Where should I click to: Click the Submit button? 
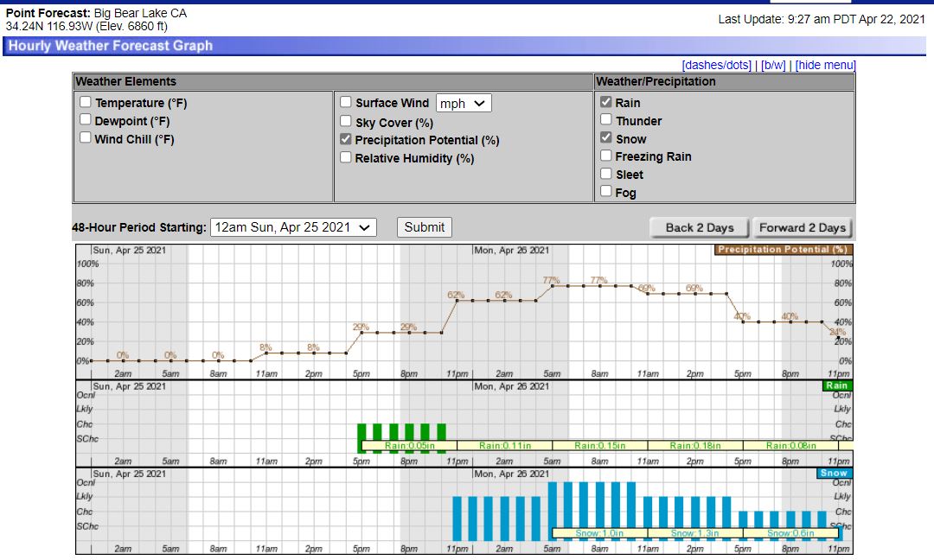pyautogui.click(x=425, y=227)
